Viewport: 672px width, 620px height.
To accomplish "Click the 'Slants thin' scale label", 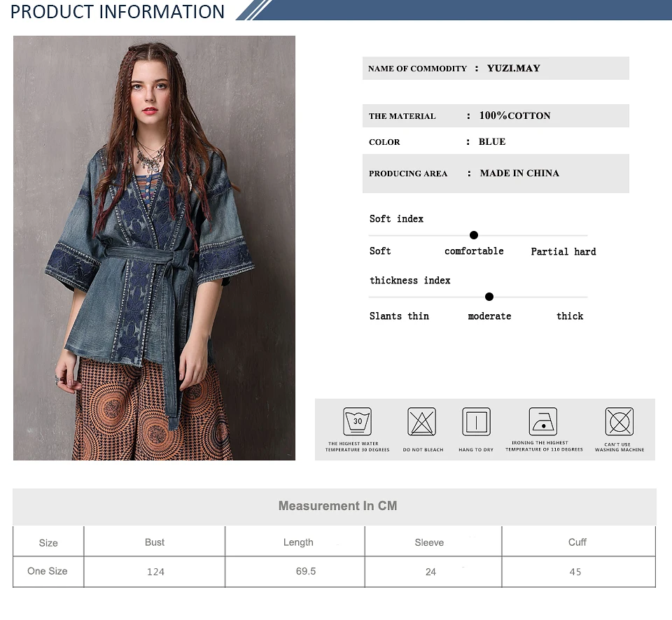I will (399, 316).
